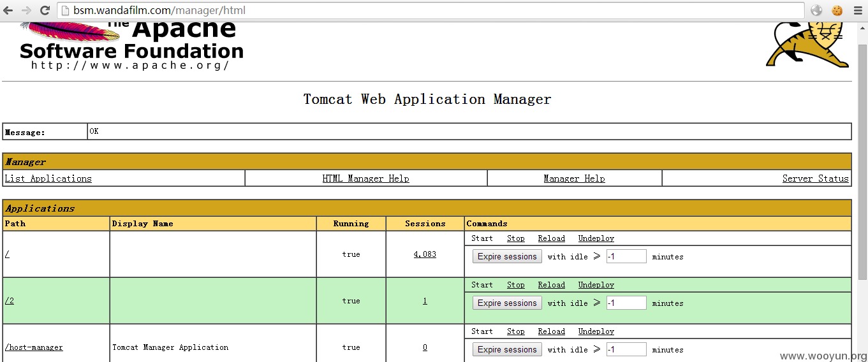Open the Chrome menu icon
Viewport: 868px width, 362px height.
tap(857, 10)
